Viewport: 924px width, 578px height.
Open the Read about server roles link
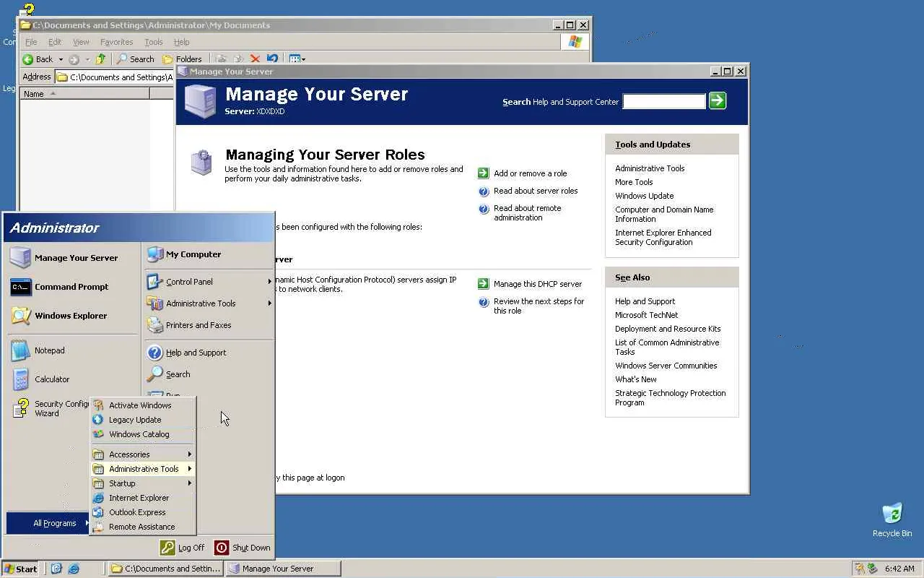point(536,191)
